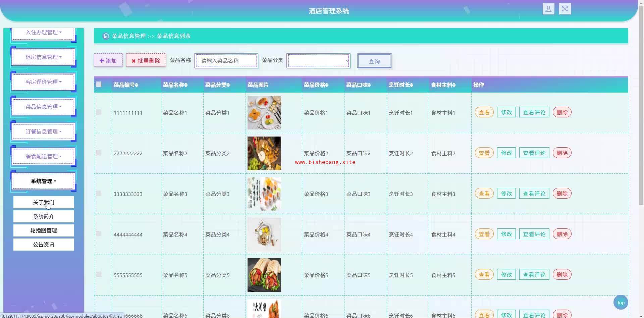This screenshot has height=318, width=644.
Task: Expand the 菜品信息管理 menu
Action: pyautogui.click(x=43, y=107)
